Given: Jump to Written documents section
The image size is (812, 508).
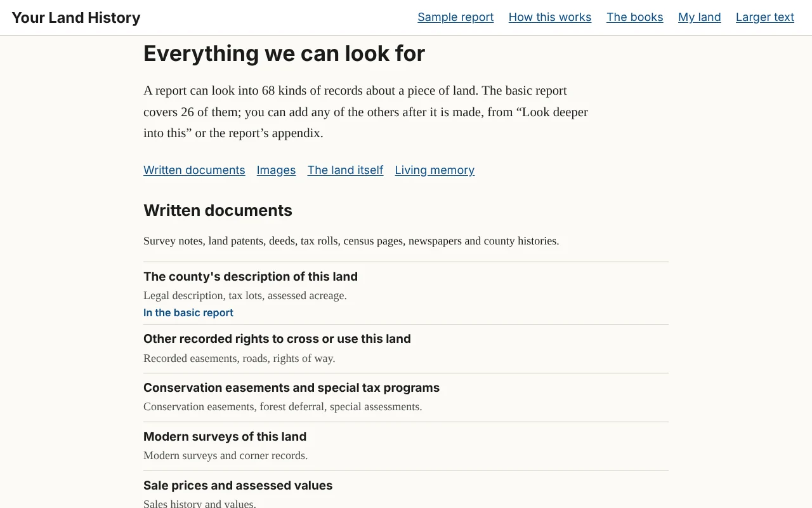Looking at the screenshot, I should (194, 170).
